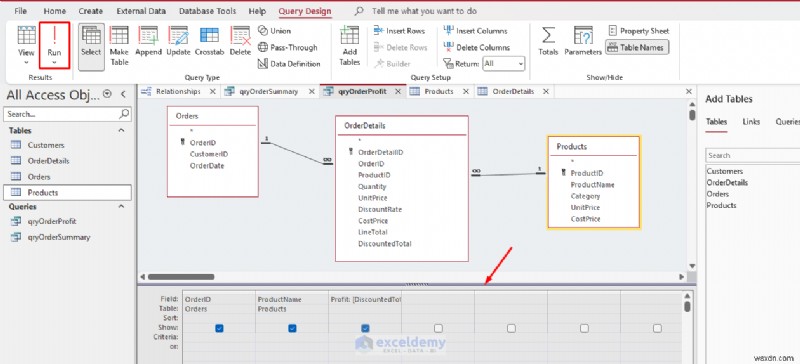Check Show box in fourth empty column
Image resolution: width=800 pixels, height=364 pixels.
tap(438, 328)
